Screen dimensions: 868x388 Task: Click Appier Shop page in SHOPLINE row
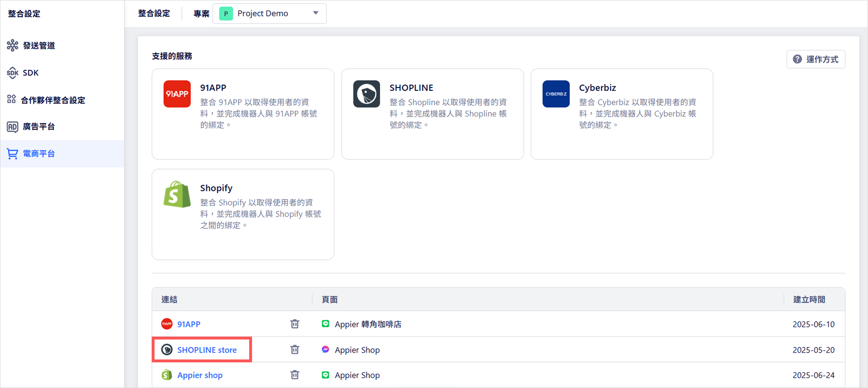coord(357,350)
